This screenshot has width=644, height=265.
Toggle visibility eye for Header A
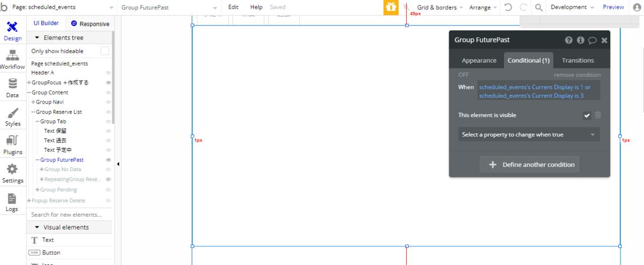[108, 73]
